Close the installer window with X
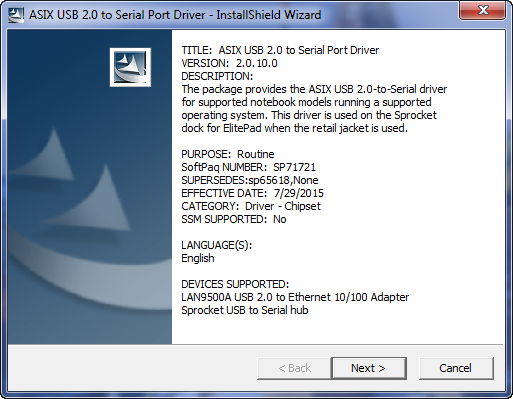Image resolution: width=513 pixels, height=399 pixels. pyautogui.click(x=483, y=11)
